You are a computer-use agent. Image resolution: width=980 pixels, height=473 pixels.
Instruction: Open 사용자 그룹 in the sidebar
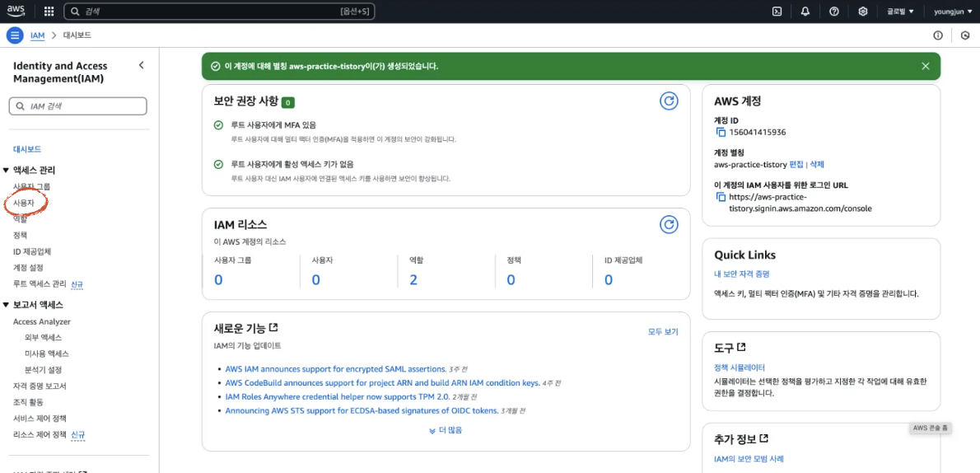coord(32,186)
